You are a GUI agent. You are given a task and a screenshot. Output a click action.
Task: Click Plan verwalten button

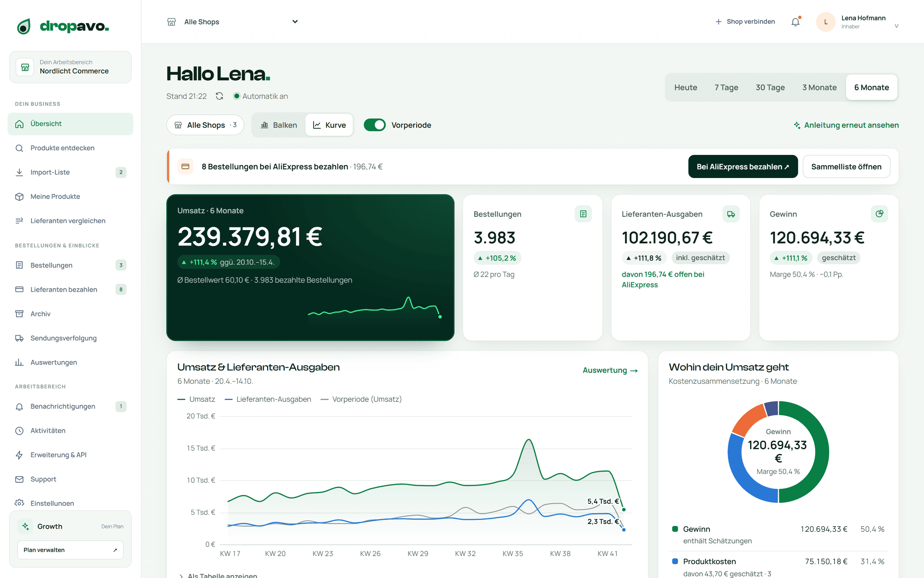coord(70,550)
